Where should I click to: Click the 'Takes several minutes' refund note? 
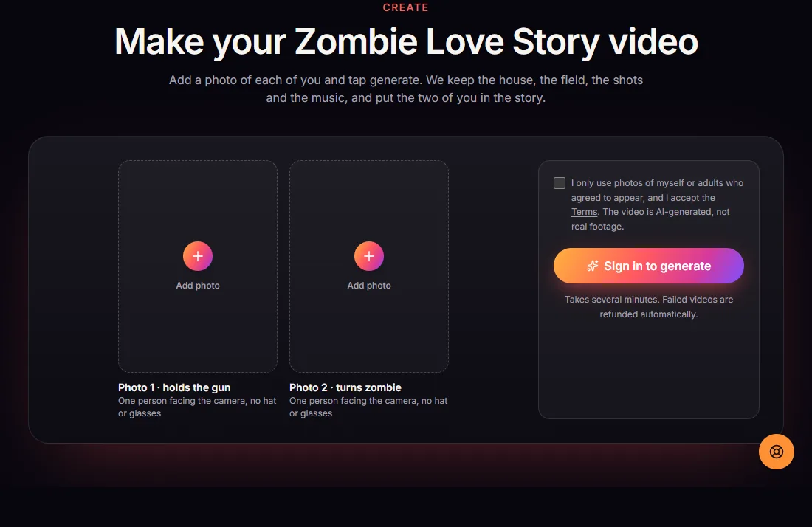648,307
